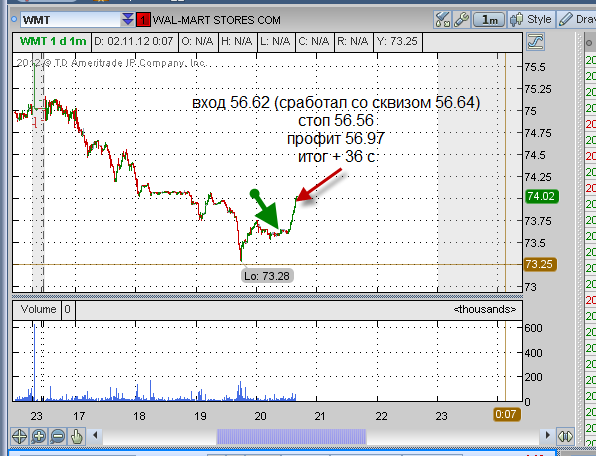Viewport: 596px width, 456px height.
Task: Open the studies flask icon
Action: (x=442, y=19)
